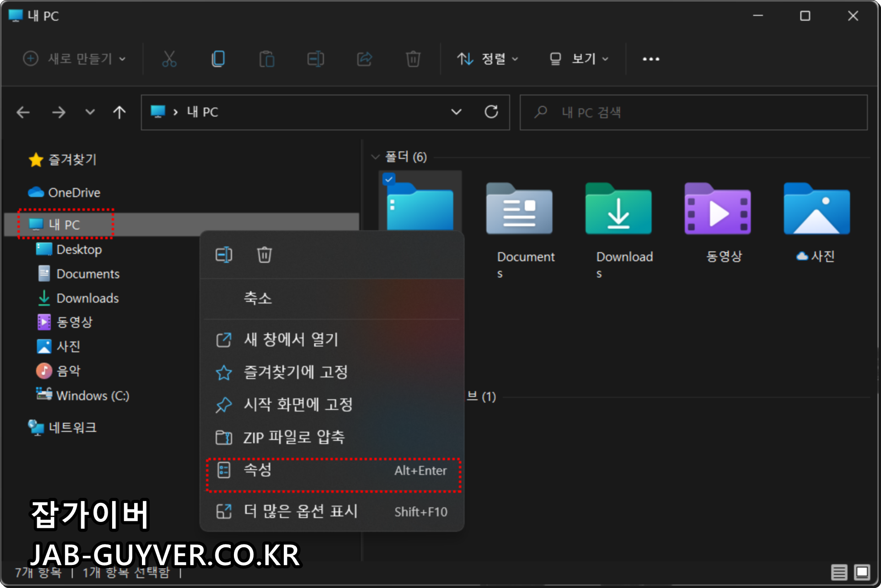Select 네트워크 in the navigation pane
This screenshot has height=588, width=881.
(x=62, y=428)
